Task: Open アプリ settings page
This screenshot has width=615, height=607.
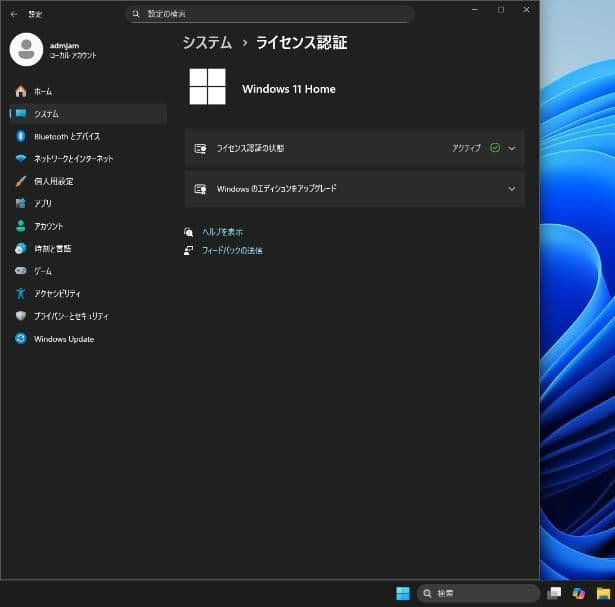Action: point(88,203)
